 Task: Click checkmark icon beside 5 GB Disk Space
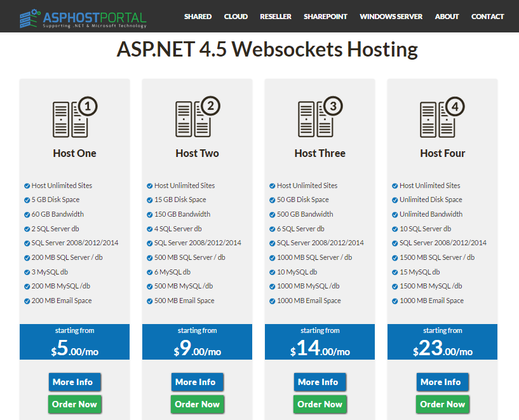27,200
